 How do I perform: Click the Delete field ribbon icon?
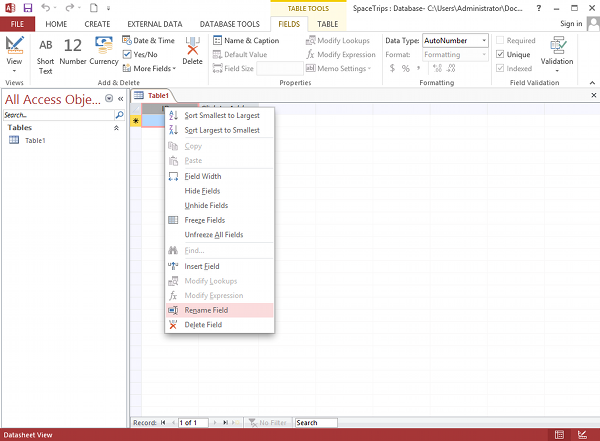(x=192, y=51)
